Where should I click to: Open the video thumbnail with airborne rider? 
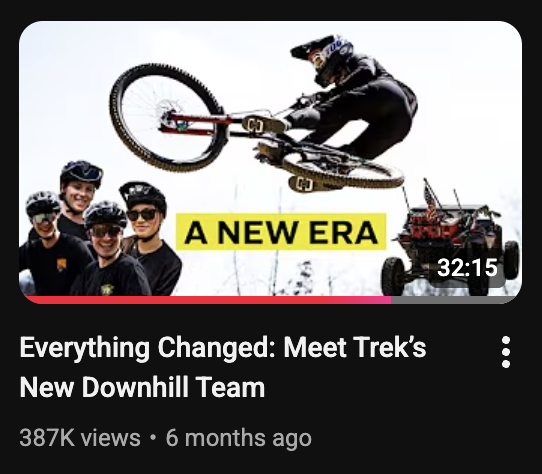pyautogui.click(x=270, y=162)
